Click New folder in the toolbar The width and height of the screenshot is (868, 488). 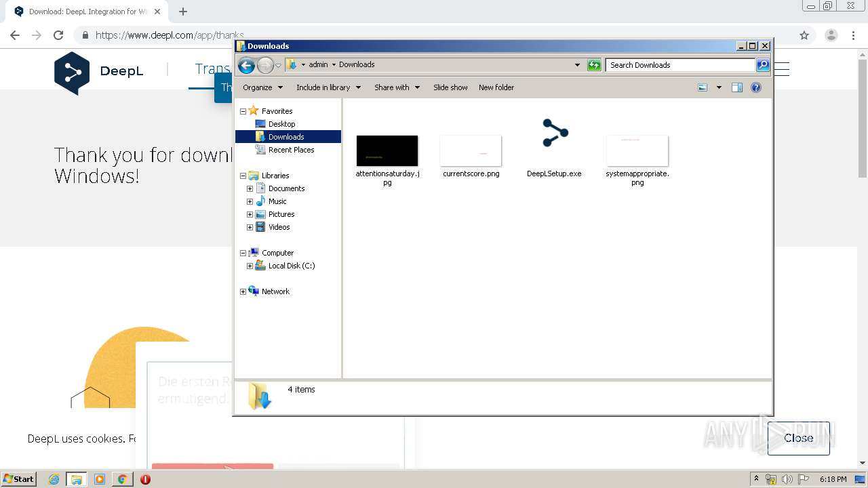[496, 87]
